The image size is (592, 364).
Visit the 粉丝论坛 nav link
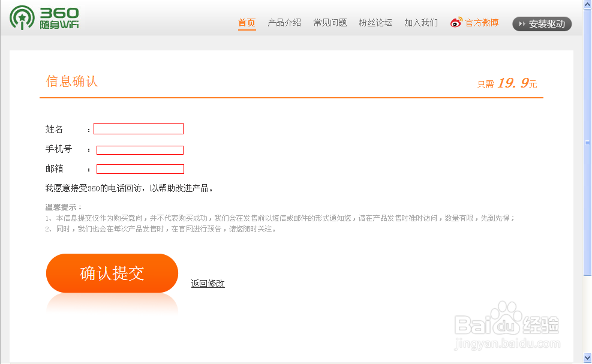[375, 23]
